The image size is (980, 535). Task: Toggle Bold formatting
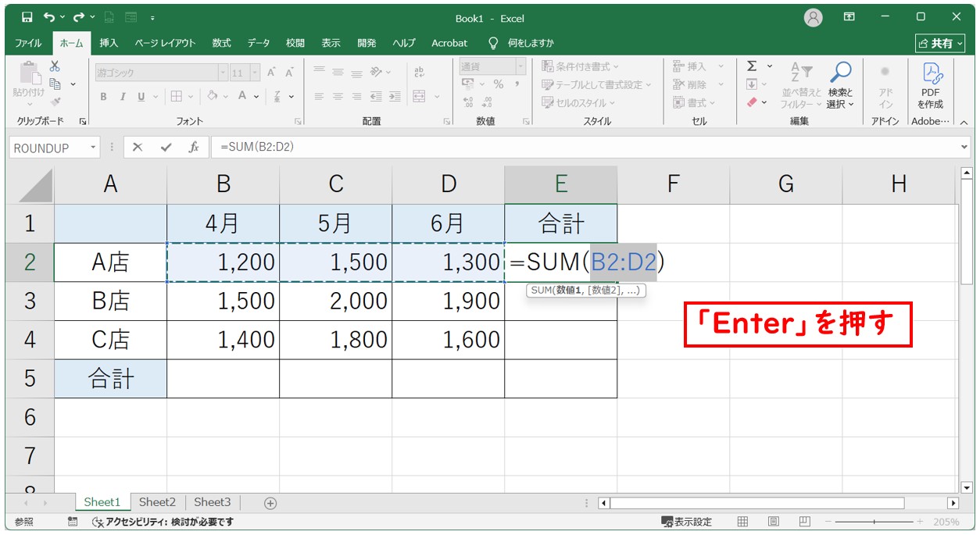tap(103, 97)
